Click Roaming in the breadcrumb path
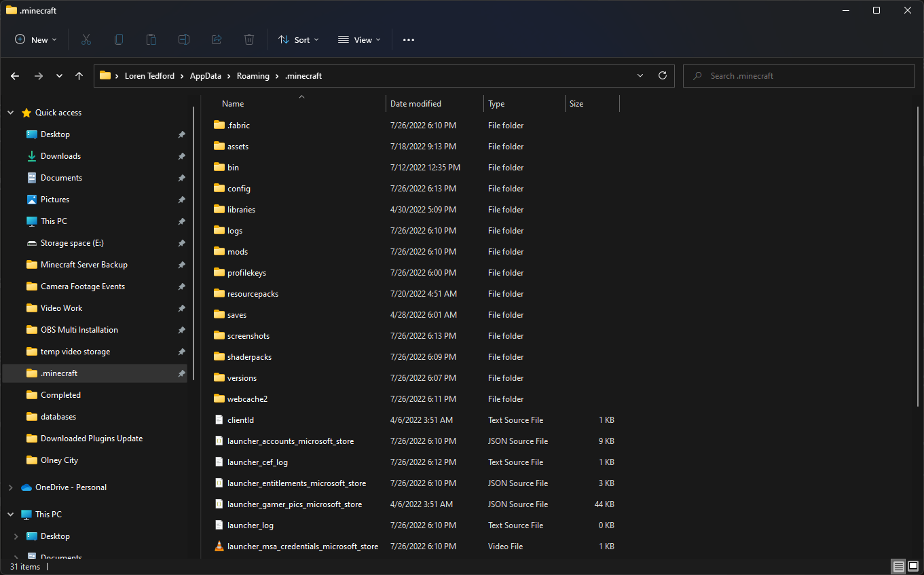Viewport: 924px width, 575px height. (253, 76)
